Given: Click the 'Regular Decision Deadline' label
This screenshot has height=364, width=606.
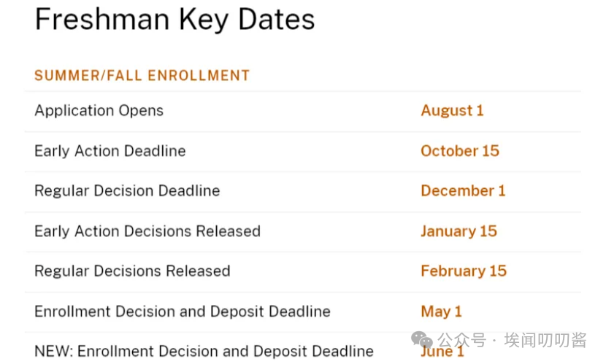Looking at the screenshot, I should coord(126,191).
